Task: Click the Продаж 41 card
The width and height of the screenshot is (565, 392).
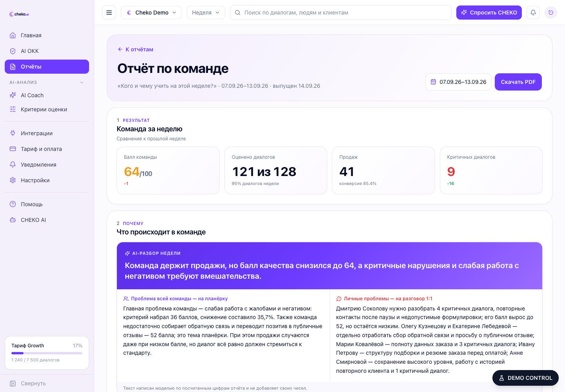Action: tap(383, 171)
